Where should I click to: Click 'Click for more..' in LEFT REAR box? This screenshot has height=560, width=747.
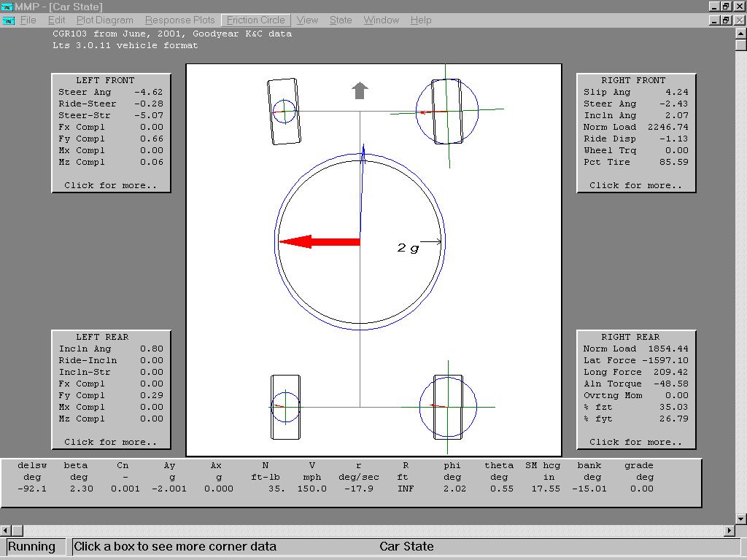click(111, 442)
